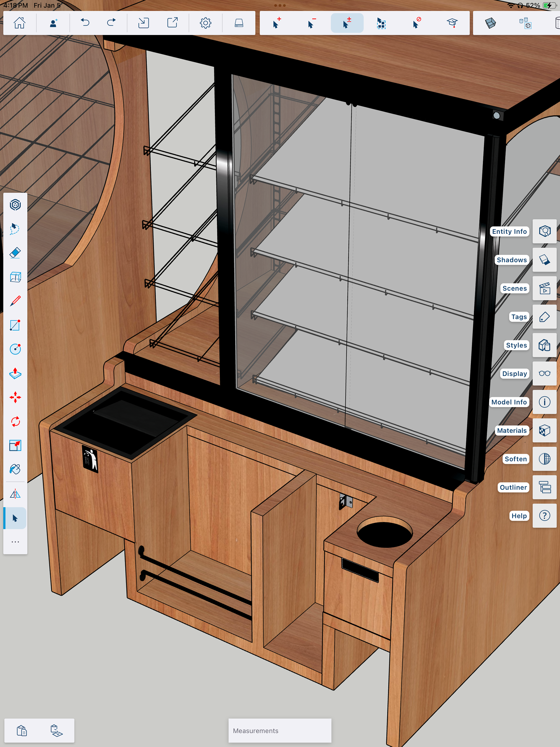Screen dimensions: 560x747
Task: Enable subtract-from-selection mode
Action: point(312,23)
